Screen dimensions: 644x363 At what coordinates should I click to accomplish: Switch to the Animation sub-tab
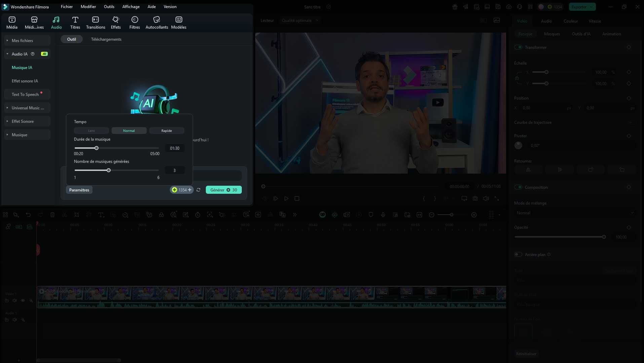click(611, 34)
